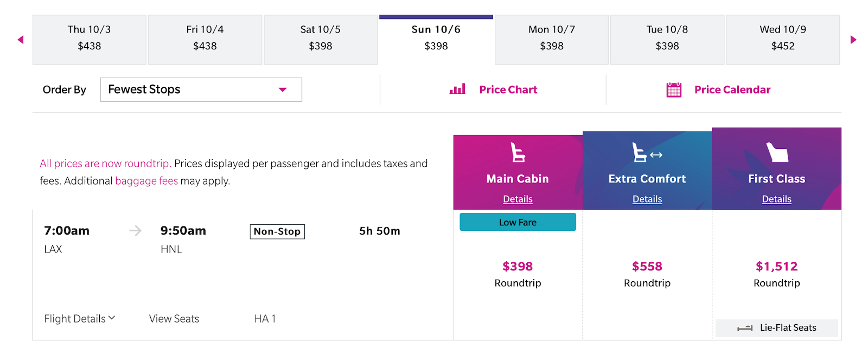This screenshot has width=868, height=347.
Task: Click the next dates right arrow
Action: pyautogui.click(x=853, y=40)
